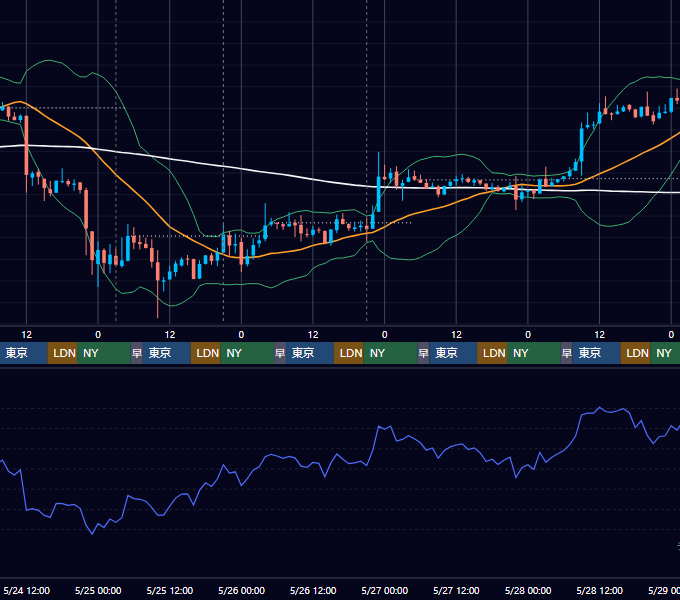680x600 pixels.
Task: Click the long red candle at 5/24 12:00
Action: click(26, 145)
